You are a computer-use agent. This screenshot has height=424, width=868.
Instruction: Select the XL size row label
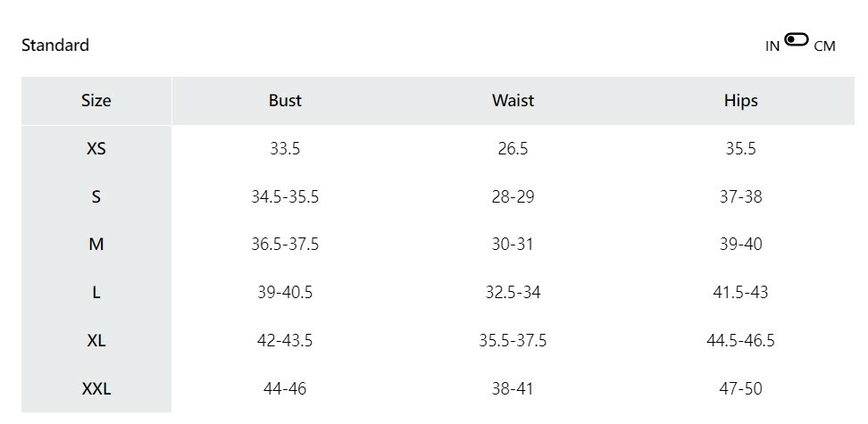tap(96, 341)
